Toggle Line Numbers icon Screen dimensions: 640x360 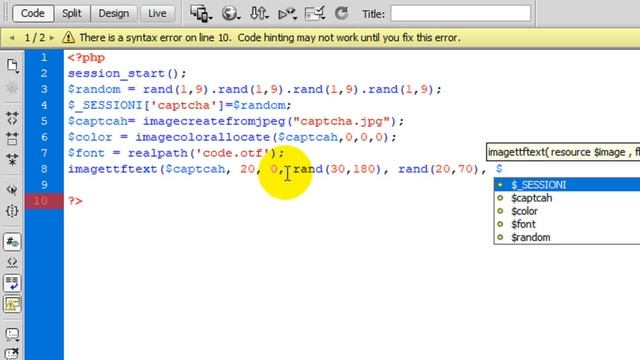(12, 242)
